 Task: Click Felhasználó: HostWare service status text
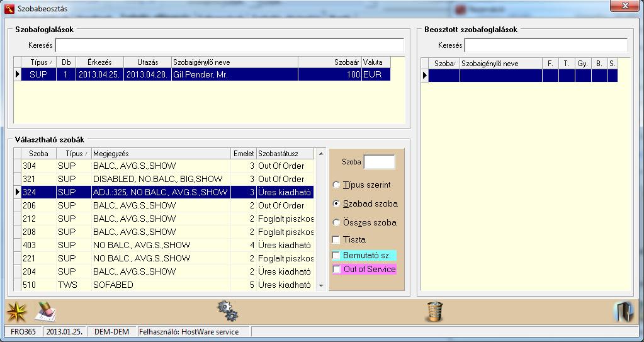189,332
